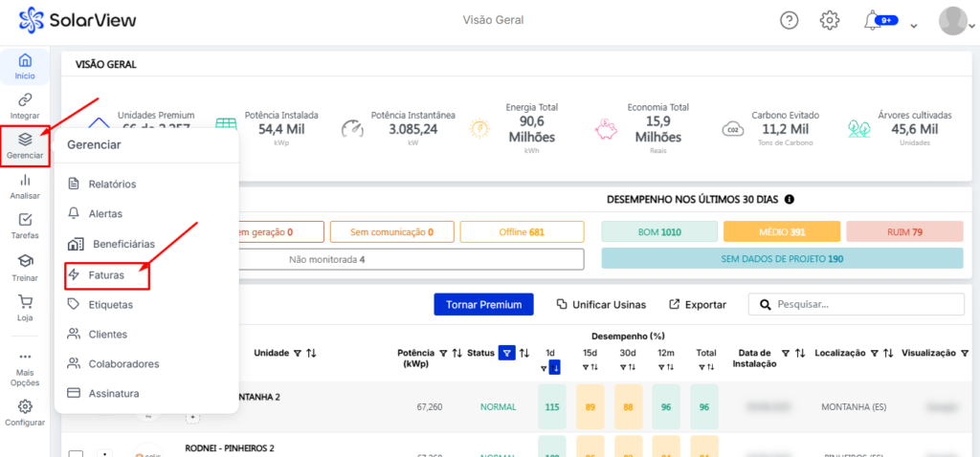This screenshot has height=457, width=980.
Task: Select Faturas in the Gerenciar menu
Action: click(x=106, y=275)
